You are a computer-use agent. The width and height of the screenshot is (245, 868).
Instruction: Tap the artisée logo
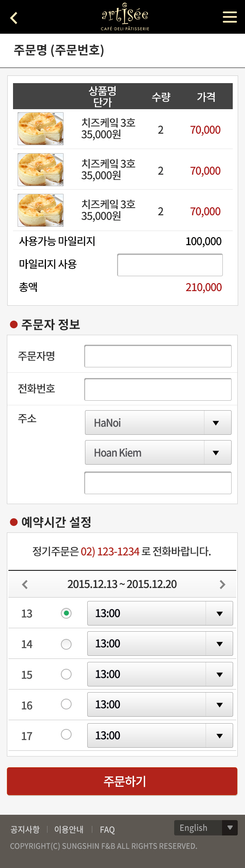click(x=125, y=17)
